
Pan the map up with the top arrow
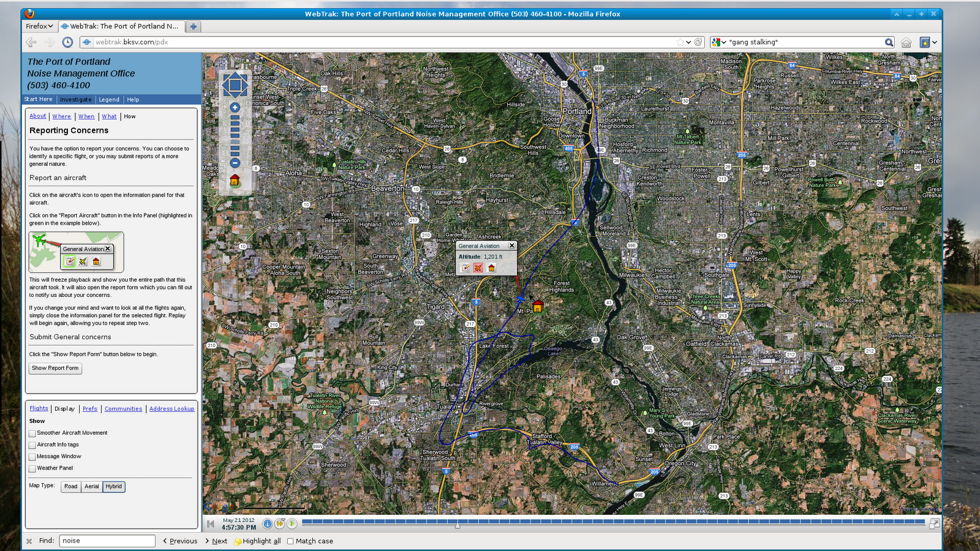point(235,75)
